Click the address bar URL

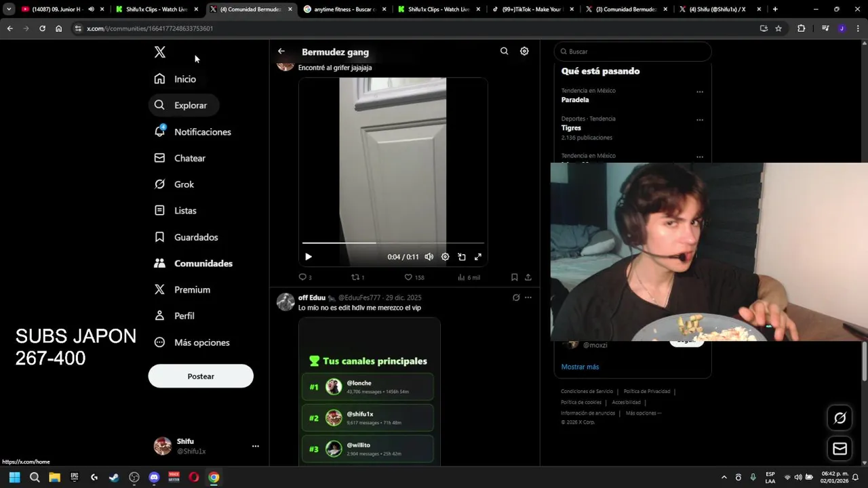150,28
